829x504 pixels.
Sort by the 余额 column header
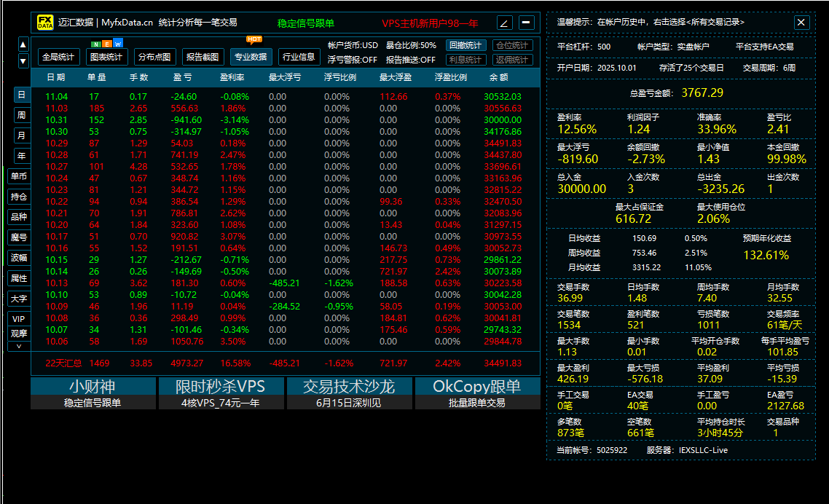[498, 77]
